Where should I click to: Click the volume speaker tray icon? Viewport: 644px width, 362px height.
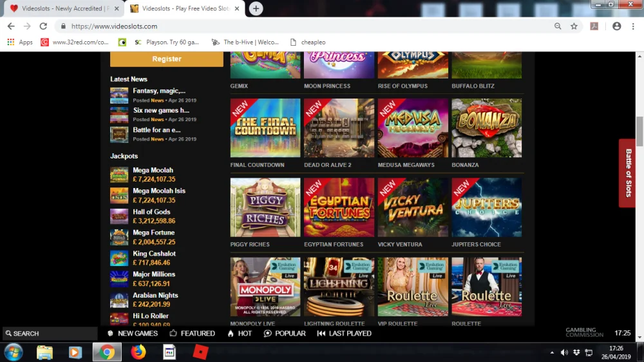(x=564, y=352)
